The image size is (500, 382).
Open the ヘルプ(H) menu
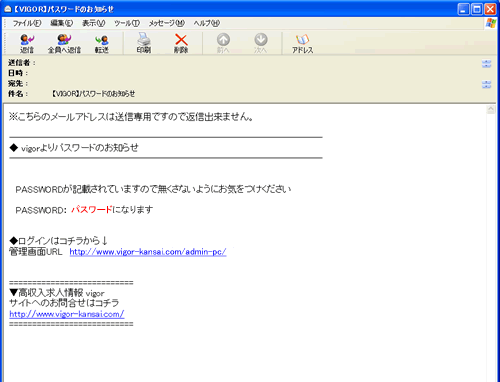click(207, 23)
